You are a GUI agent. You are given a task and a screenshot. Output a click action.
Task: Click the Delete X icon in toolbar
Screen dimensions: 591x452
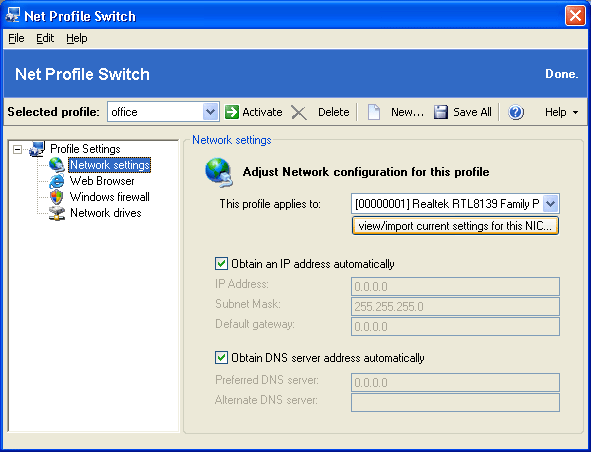point(299,112)
